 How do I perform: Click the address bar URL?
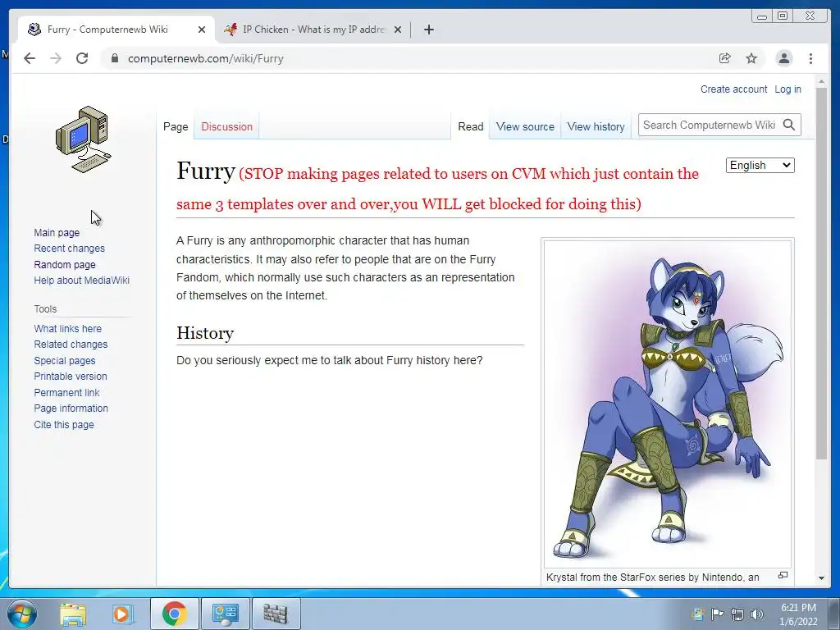click(206, 58)
